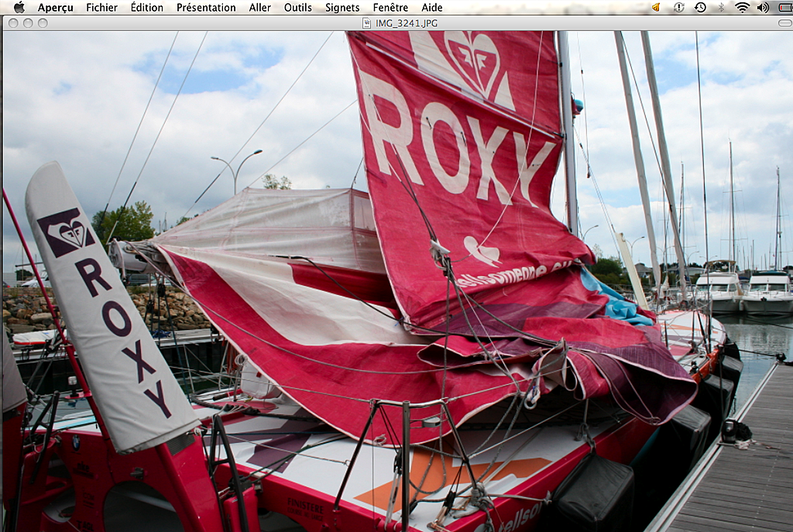Click the battery status icon
Viewport: 793px width, 532px height.
[786, 7]
